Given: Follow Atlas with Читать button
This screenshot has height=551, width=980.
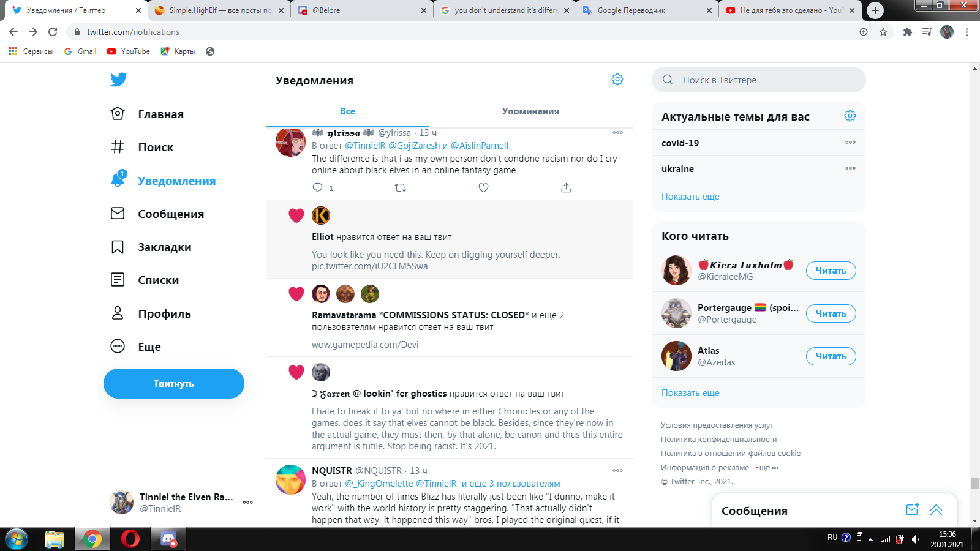Looking at the screenshot, I should click(831, 356).
